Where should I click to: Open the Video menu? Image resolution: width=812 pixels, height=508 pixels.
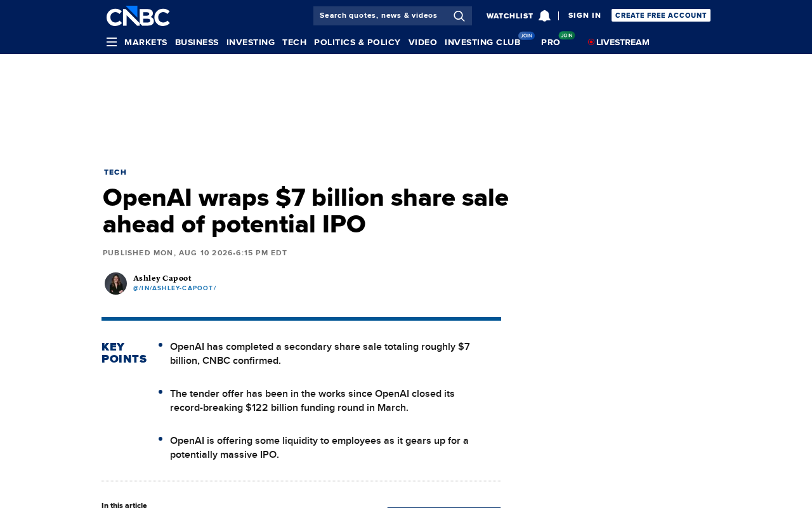[422, 42]
